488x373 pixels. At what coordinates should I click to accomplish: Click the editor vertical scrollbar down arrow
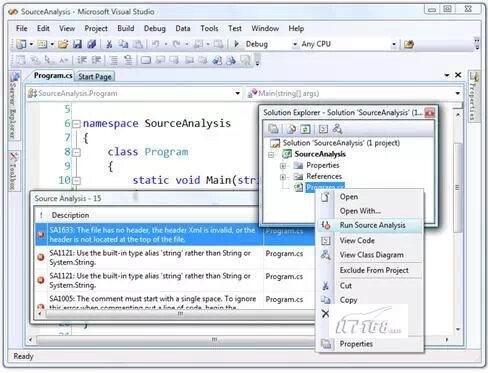click(458, 329)
